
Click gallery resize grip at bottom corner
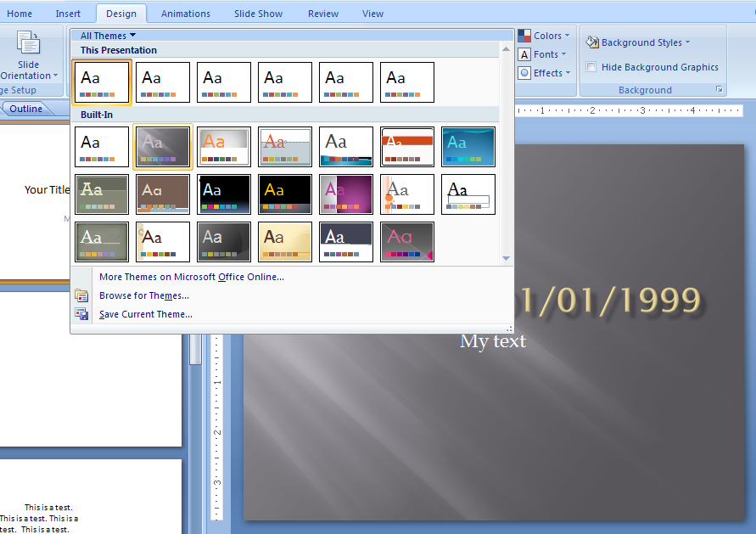click(508, 329)
